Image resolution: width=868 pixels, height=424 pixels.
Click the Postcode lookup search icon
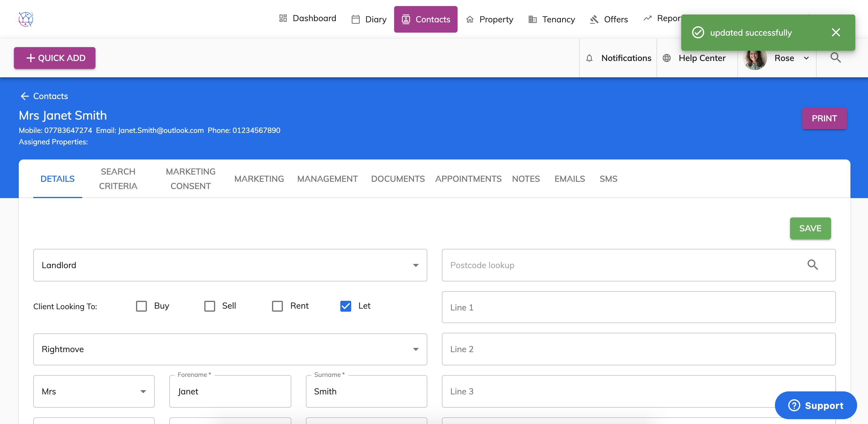[x=812, y=265]
